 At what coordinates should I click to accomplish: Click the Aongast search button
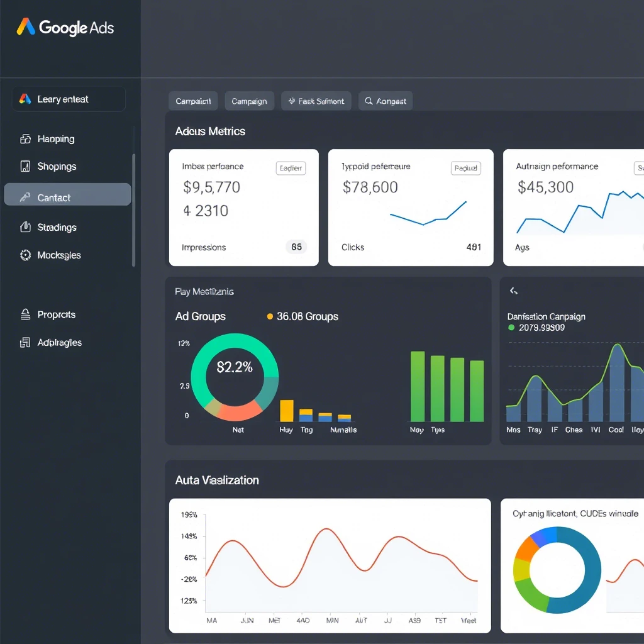coord(386,101)
